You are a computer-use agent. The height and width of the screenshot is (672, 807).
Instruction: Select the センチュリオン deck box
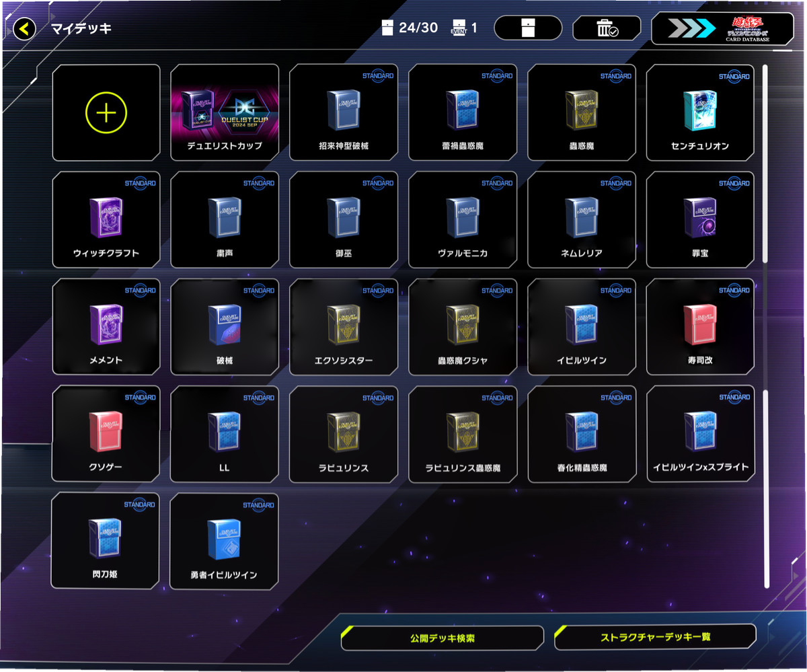coord(700,113)
